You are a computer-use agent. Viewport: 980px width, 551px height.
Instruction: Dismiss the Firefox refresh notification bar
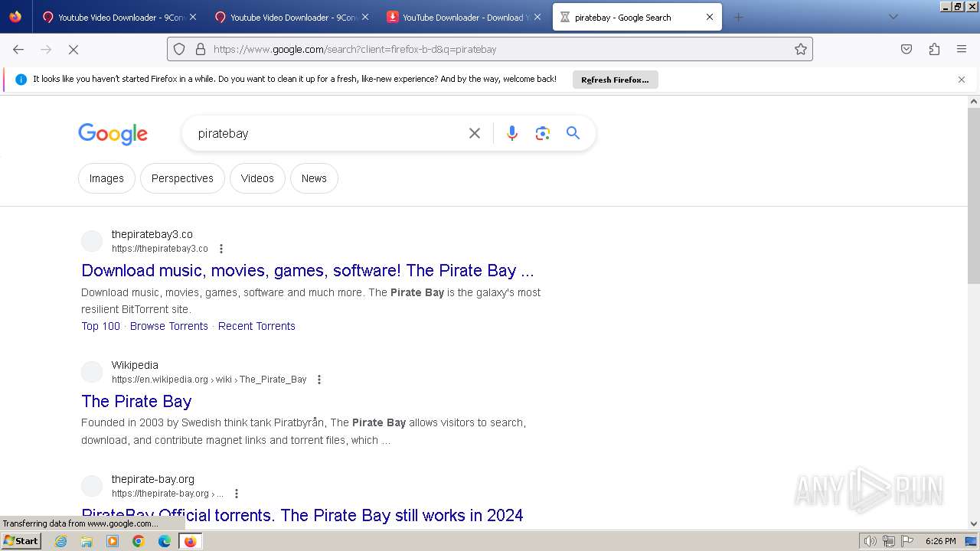coord(962,80)
